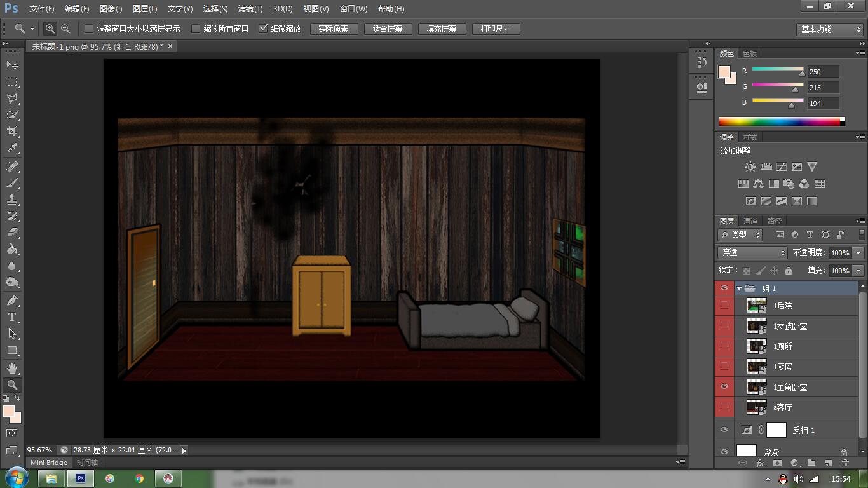Select the Eraser tool
868x488 pixels.
click(x=12, y=233)
